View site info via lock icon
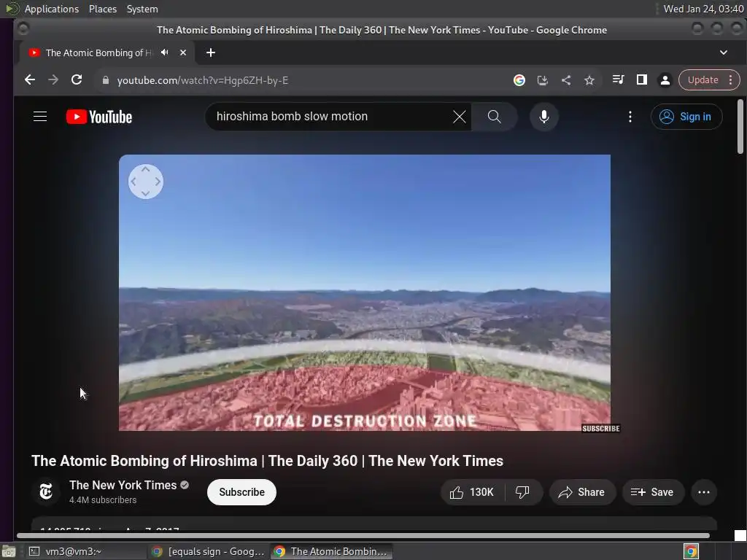The width and height of the screenshot is (747, 560). coord(106,80)
